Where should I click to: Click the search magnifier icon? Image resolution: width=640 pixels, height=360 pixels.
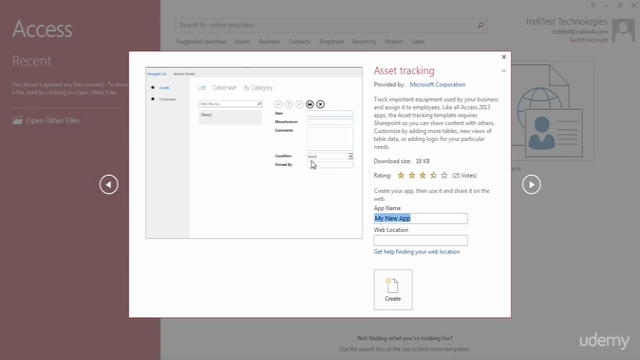(x=480, y=25)
